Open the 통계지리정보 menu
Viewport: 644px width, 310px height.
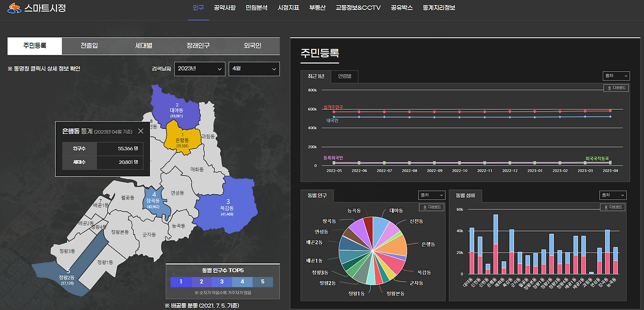click(439, 8)
